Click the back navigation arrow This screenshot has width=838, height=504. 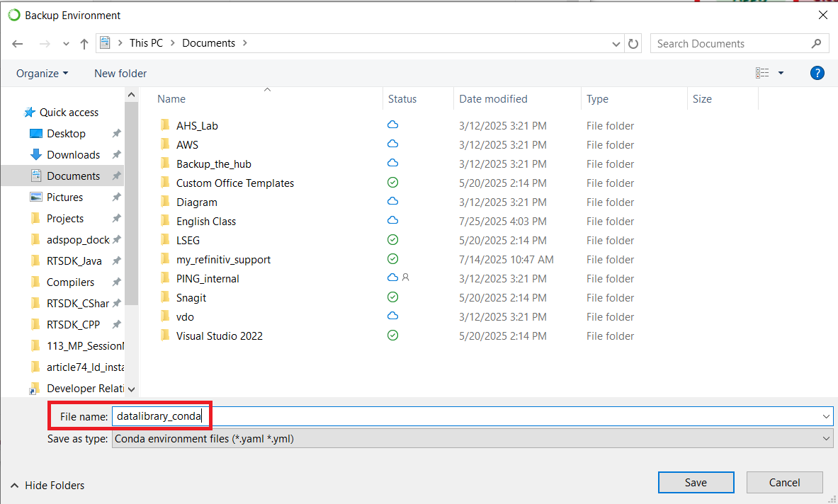pyautogui.click(x=17, y=43)
